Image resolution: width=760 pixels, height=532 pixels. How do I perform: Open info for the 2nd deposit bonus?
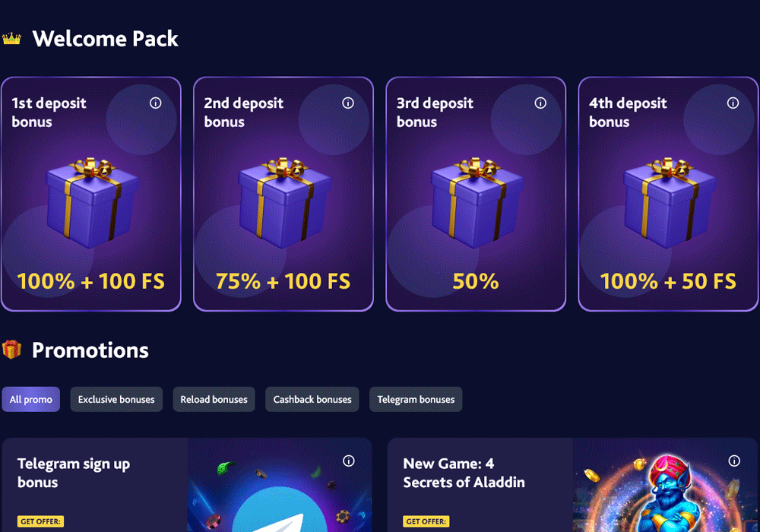348,103
